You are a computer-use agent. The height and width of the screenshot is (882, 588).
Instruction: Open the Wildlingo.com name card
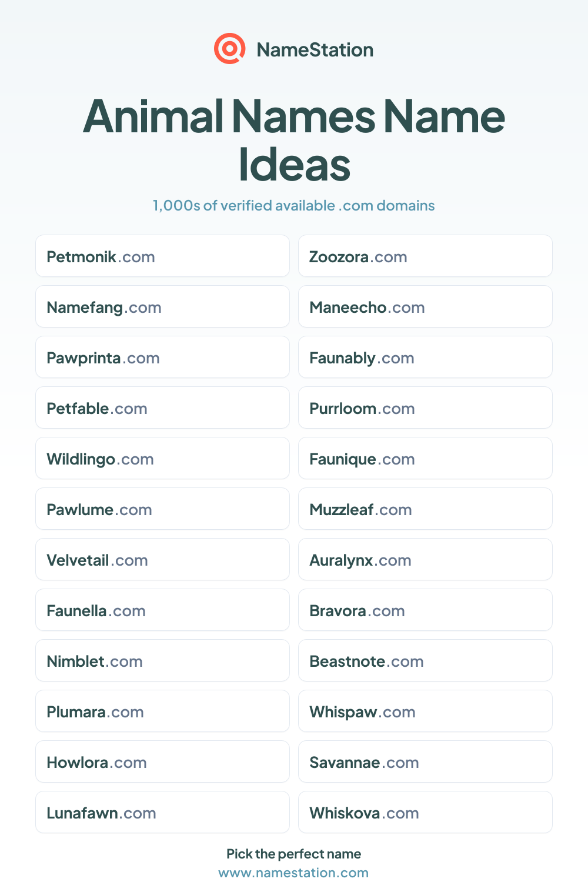(162, 458)
